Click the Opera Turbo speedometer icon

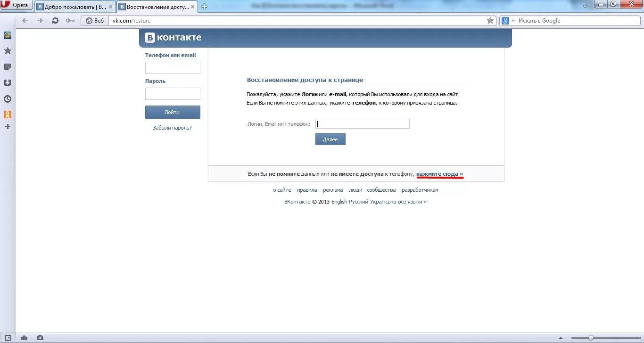coord(40,338)
